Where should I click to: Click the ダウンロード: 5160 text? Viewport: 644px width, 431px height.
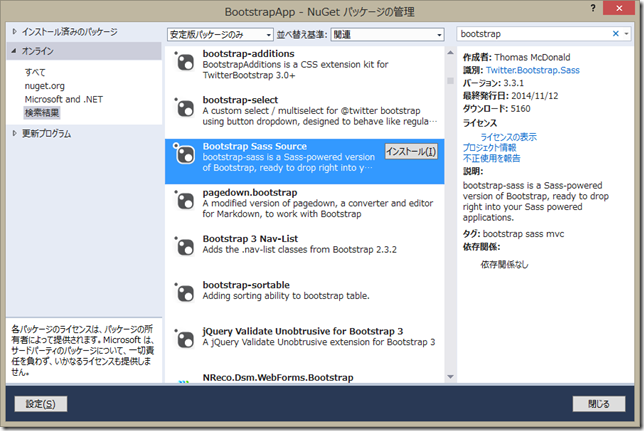(497, 109)
